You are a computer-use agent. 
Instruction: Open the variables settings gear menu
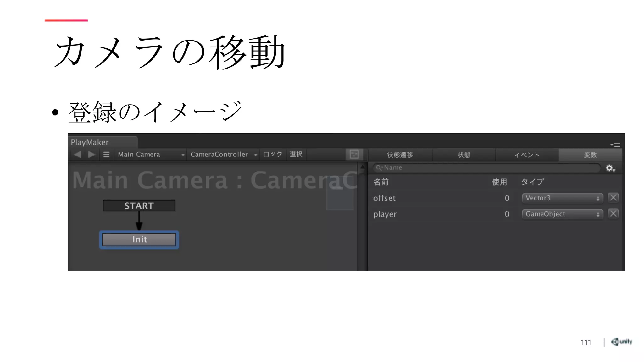coord(610,168)
